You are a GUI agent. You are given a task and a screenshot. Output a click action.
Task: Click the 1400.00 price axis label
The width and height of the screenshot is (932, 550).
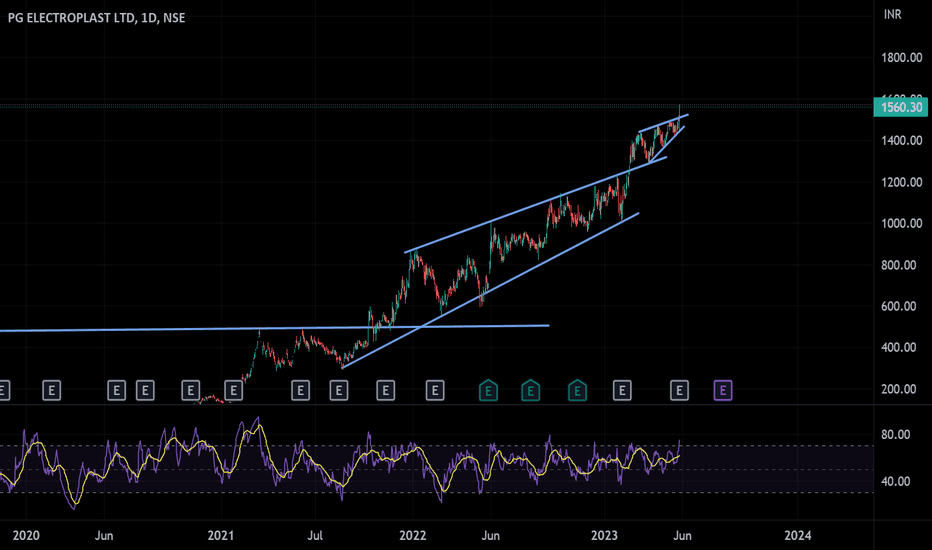[902, 140]
